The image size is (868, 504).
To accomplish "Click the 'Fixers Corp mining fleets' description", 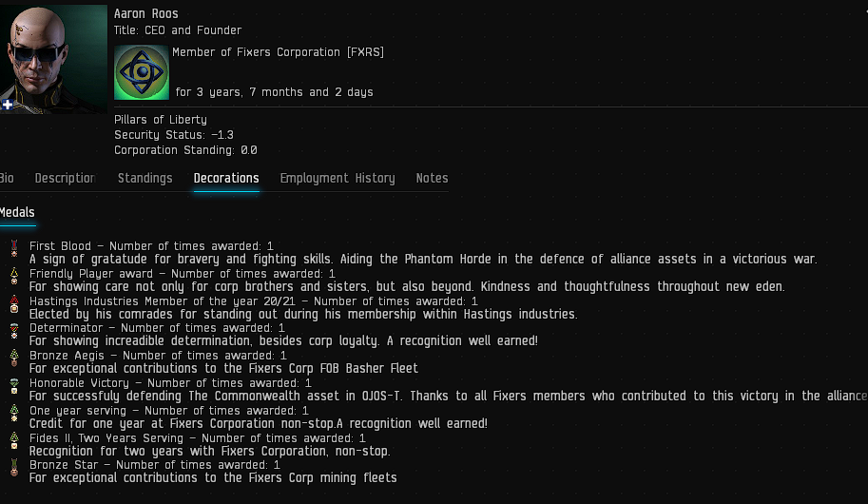I will (213, 478).
